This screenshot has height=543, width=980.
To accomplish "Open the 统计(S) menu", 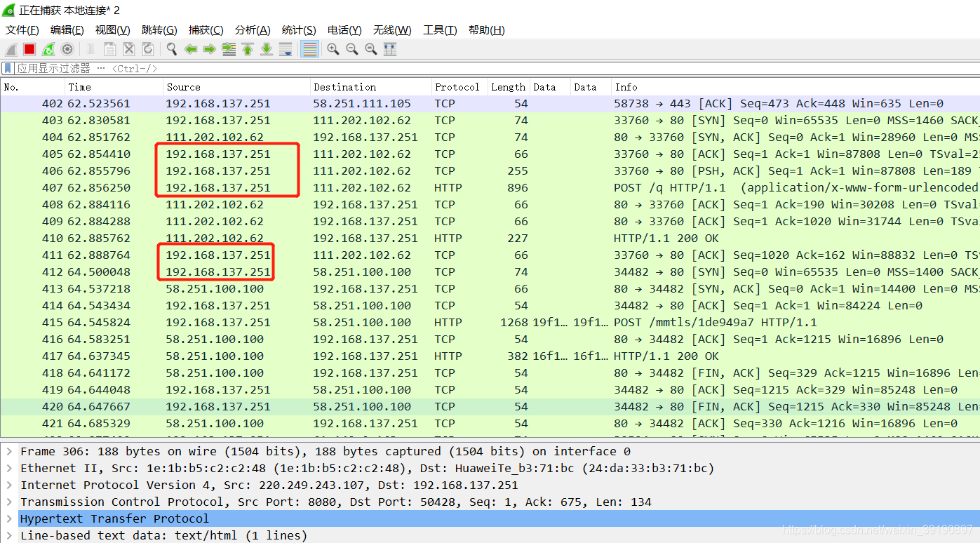I will pos(299,30).
